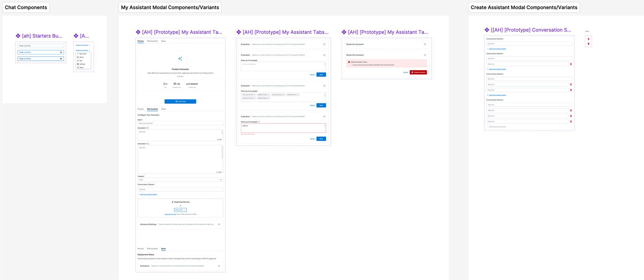Click the component icon beside the Starters Bu... title
The width and height of the screenshot is (644, 280).
click(x=18, y=36)
